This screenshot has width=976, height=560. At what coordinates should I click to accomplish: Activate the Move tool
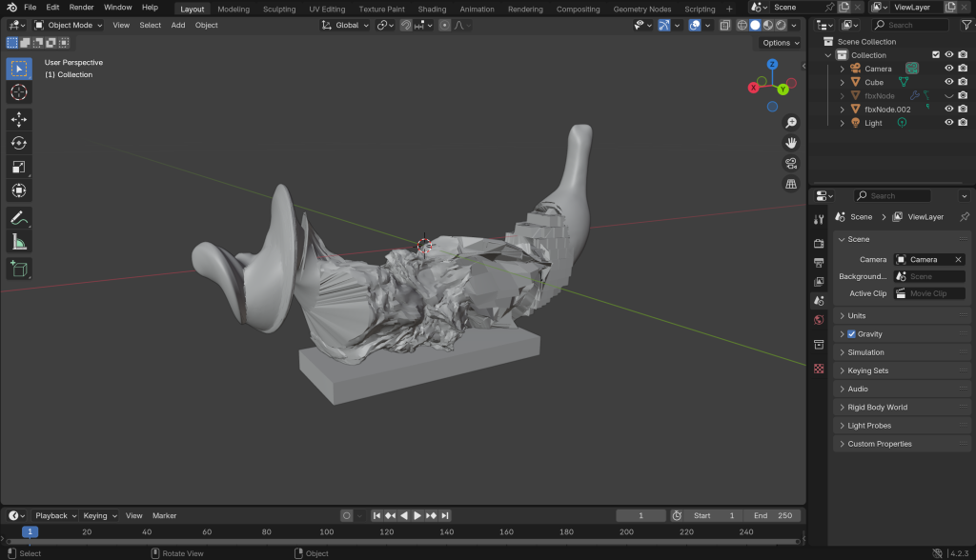click(19, 119)
